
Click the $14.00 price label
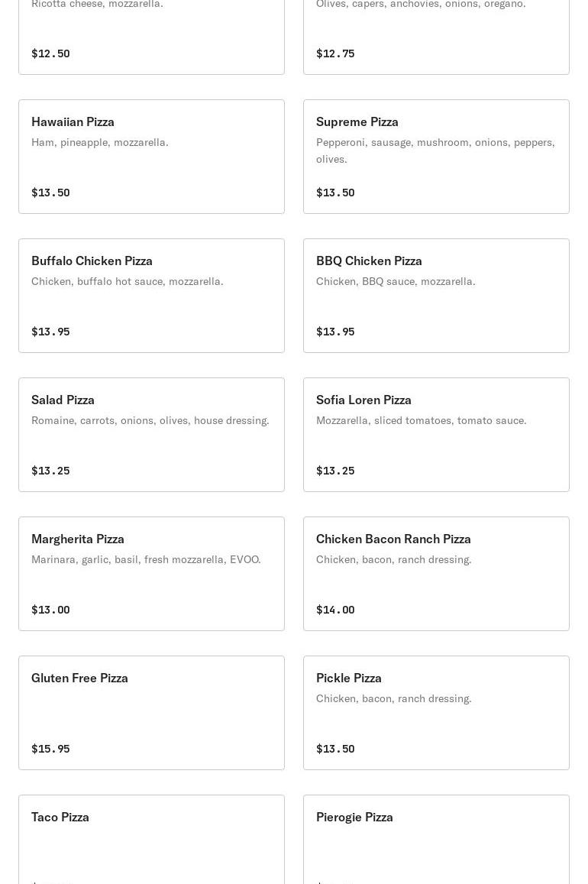tap(335, 610)
